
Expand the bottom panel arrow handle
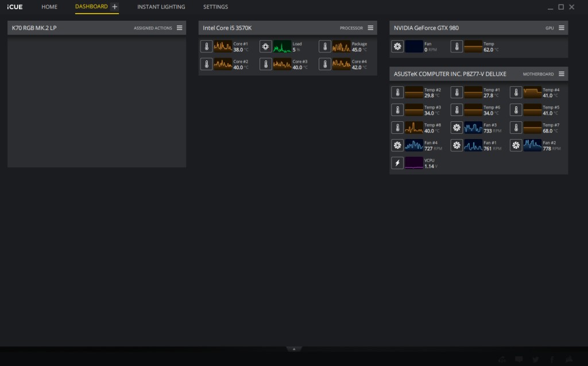pyautogui.click(x=294, y=349)
